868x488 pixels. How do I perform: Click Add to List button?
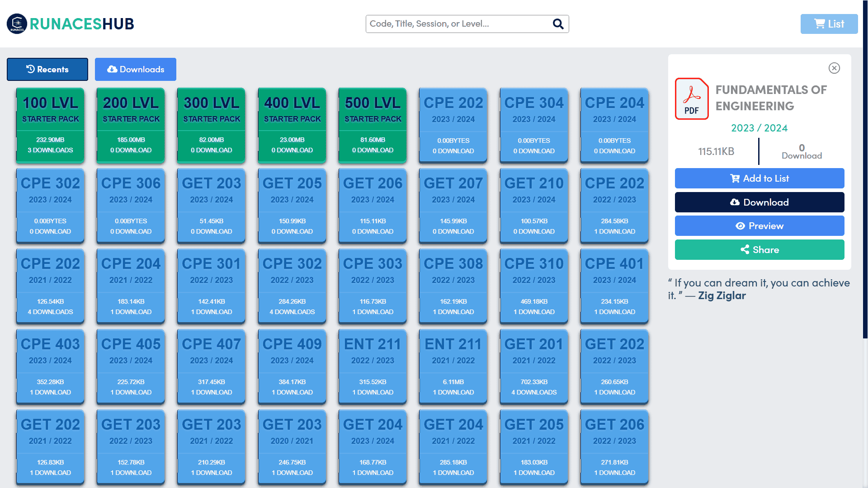coord(759,178)
